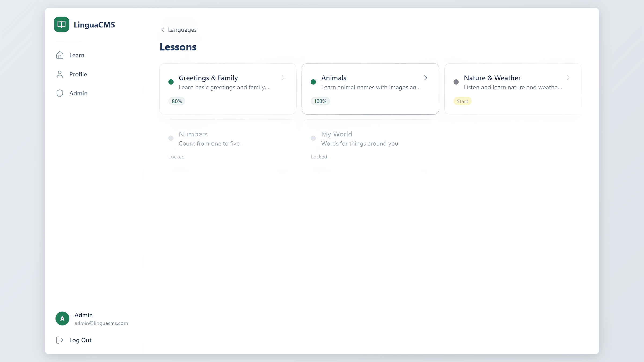
Task: Click the Admin shield icon
Action: point(60,93)
